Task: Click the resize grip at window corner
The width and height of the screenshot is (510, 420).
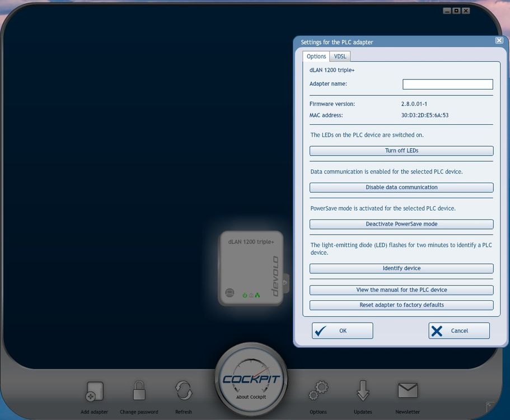Action: 489,407
